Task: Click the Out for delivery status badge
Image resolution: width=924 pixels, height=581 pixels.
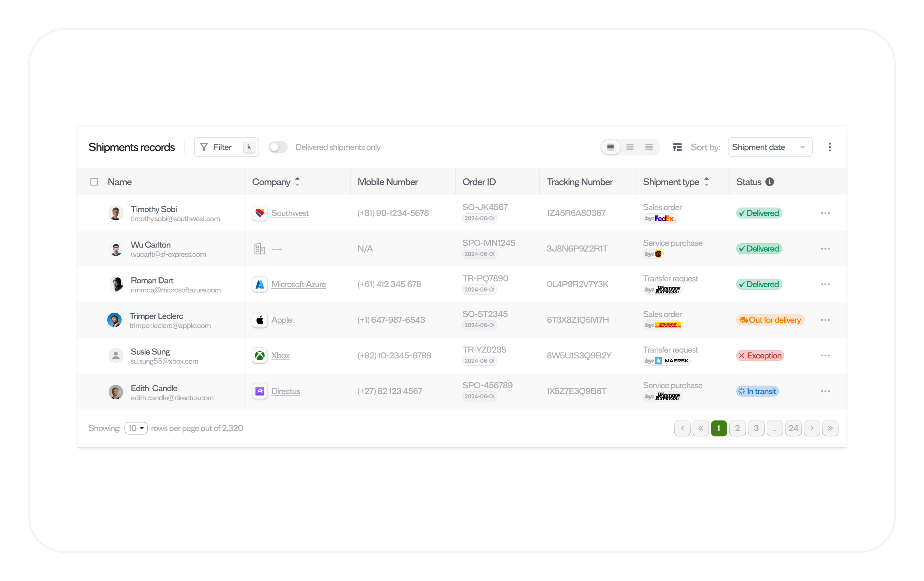Action: pyautogui.click(x=770, y=320)
